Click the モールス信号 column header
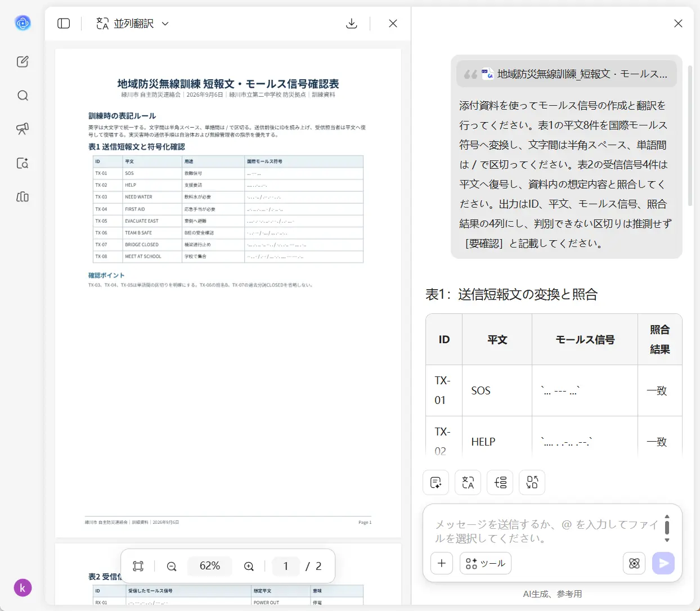The height and width of the screenshot is (611, 700). [x=585, y=339]
